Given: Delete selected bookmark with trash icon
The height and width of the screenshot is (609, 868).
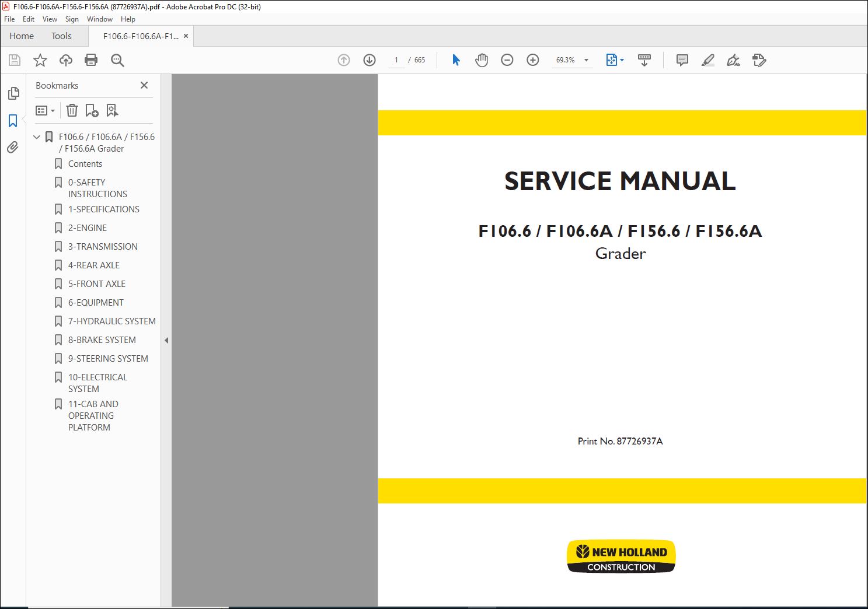Looking at the screenshot, I should pyautogui.click(x=72, y=110).
